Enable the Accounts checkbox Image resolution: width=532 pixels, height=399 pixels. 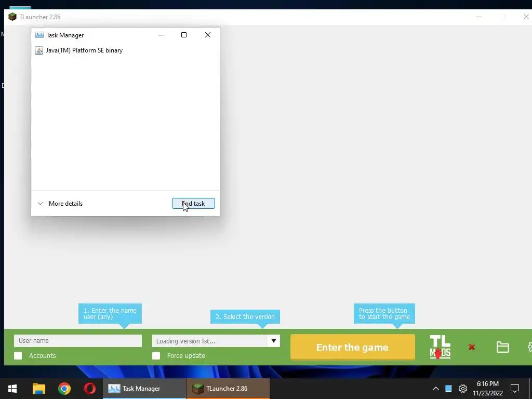point(18,355)
